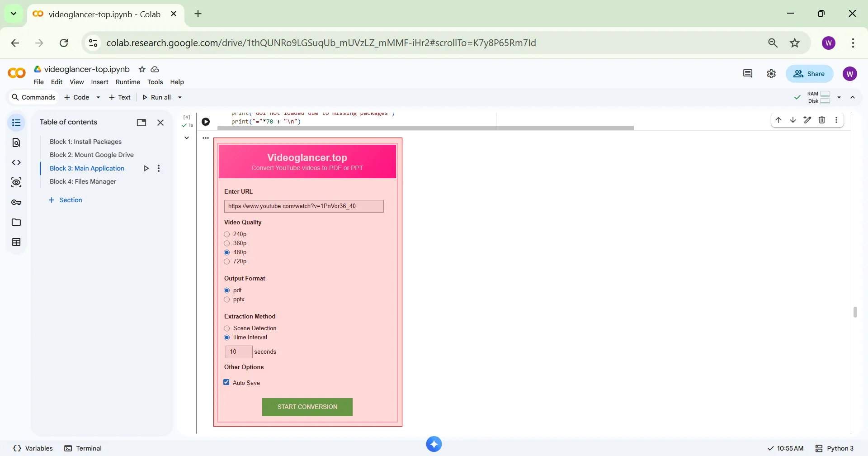Toggle the Auto Save checkbox

(x=226, y=382)
